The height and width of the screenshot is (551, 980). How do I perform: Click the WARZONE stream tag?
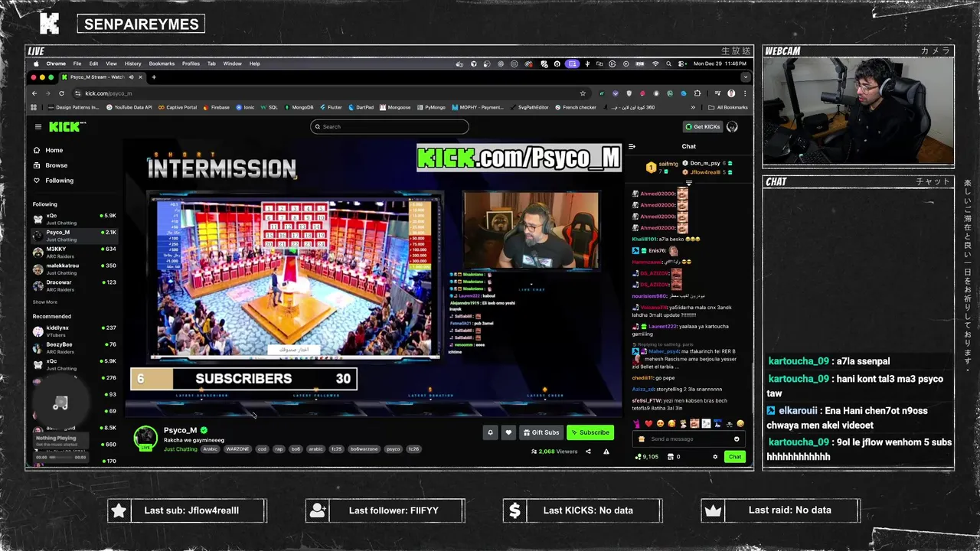tap(237, 449)
